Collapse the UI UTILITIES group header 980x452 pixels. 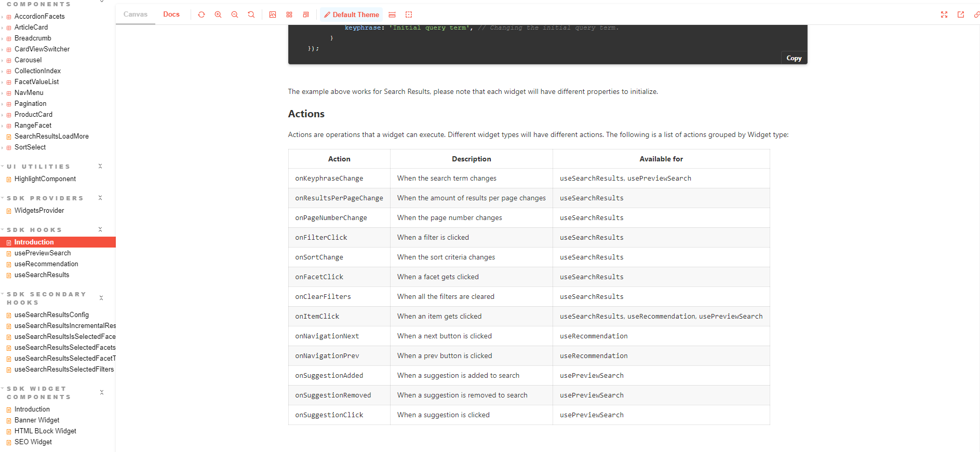[38, 167]
